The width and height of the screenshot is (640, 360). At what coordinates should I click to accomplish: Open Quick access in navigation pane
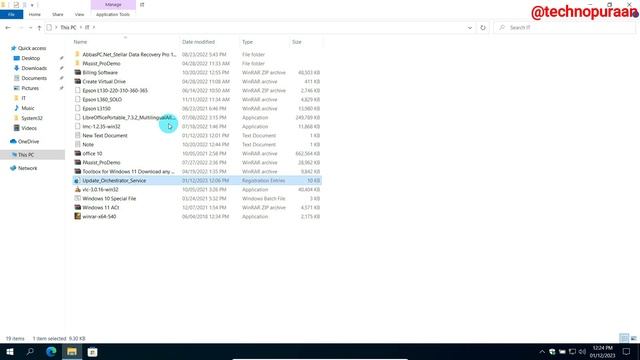coord(32,48)
